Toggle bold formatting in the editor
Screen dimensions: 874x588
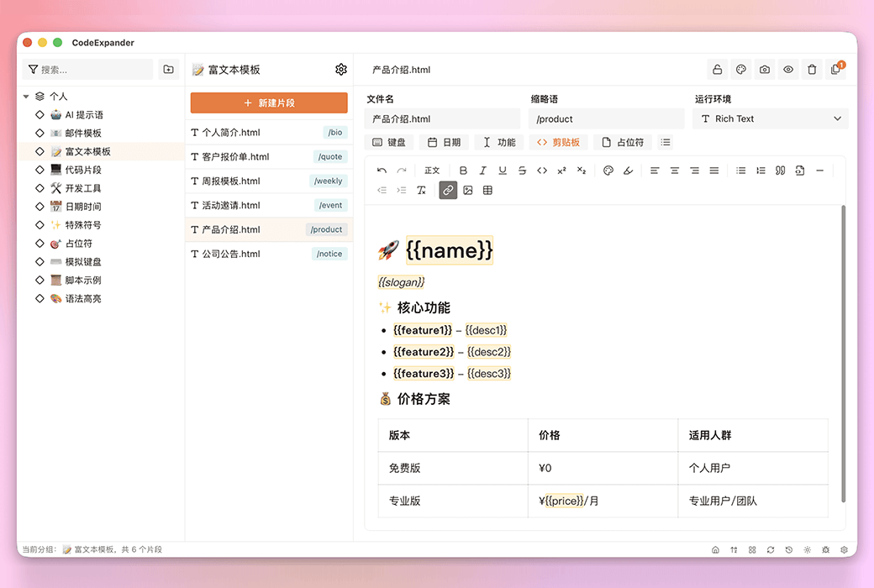[463, 170]
